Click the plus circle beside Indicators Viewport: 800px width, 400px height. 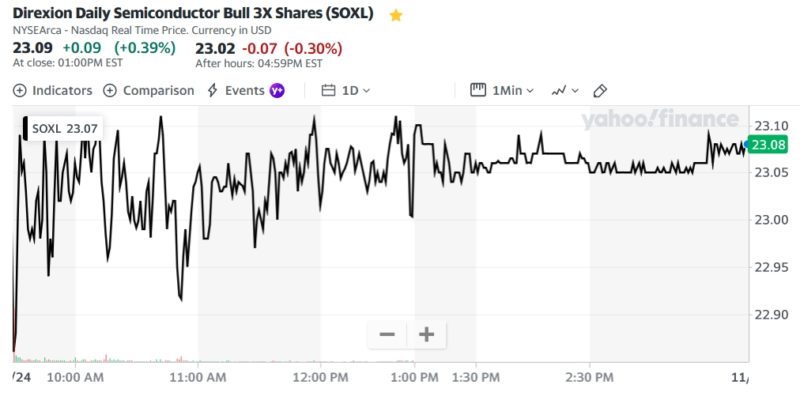tap(19, 90)
